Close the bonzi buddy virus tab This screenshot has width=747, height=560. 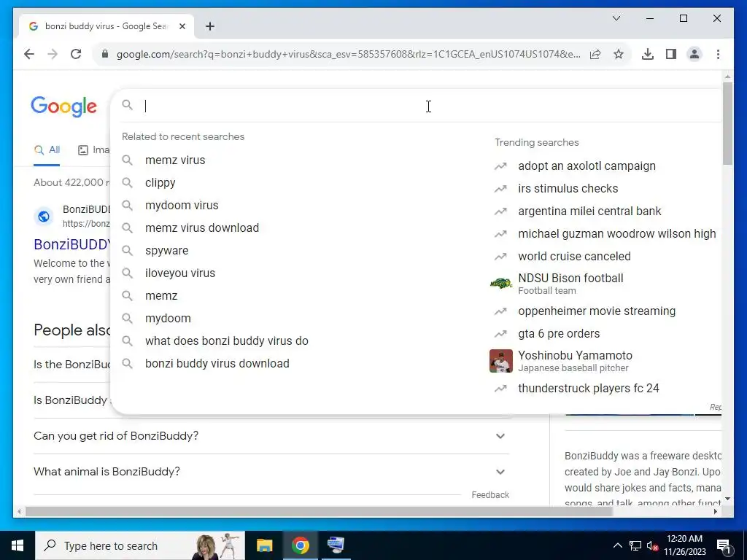182,26
